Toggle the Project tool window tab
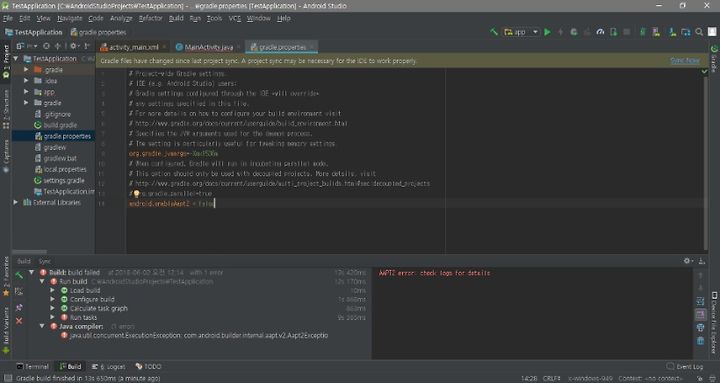 coord(6,62)
